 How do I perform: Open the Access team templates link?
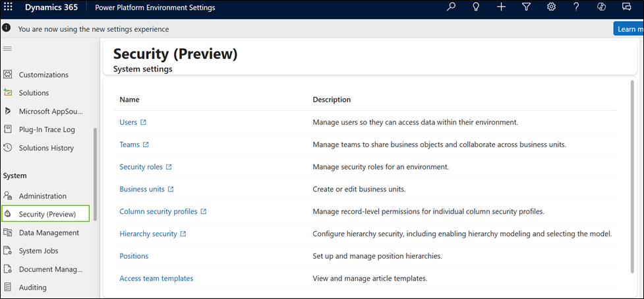coord(156,279)
